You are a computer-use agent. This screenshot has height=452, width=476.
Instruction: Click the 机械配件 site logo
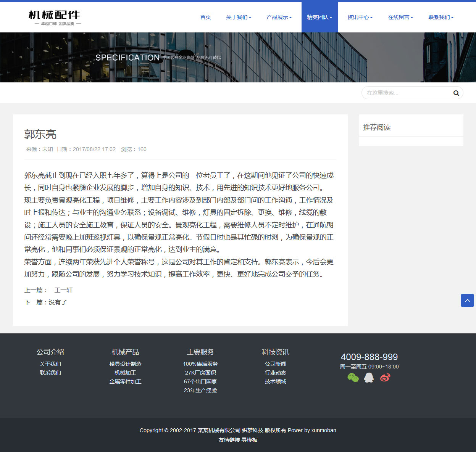point(54,18)
